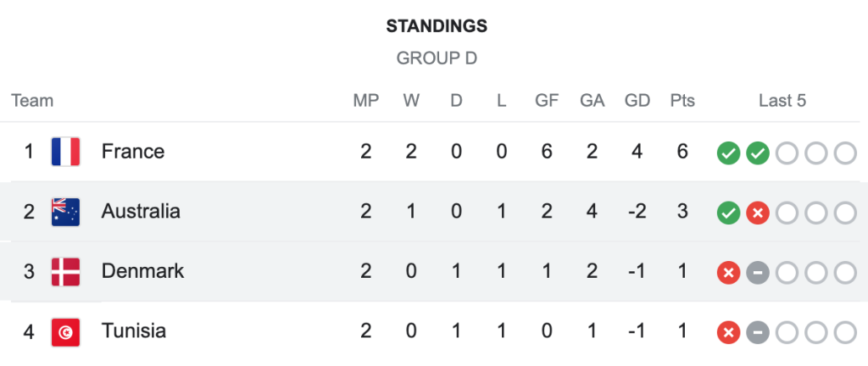Click Tunisia's red loss icon
This screenshot has height=366, width=868.
728,332
